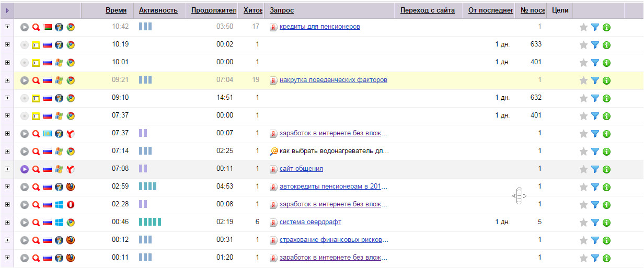Open the сайт общения query link

(301, 169)
